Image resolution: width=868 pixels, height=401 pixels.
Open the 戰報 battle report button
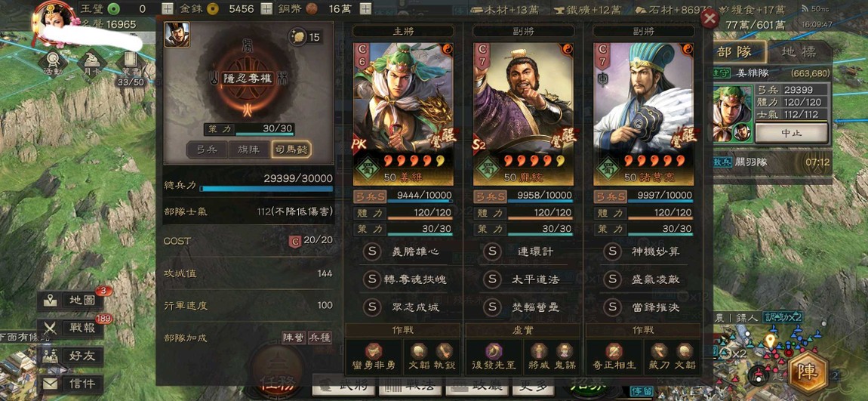pyautogui.click(x=71, y=329)
